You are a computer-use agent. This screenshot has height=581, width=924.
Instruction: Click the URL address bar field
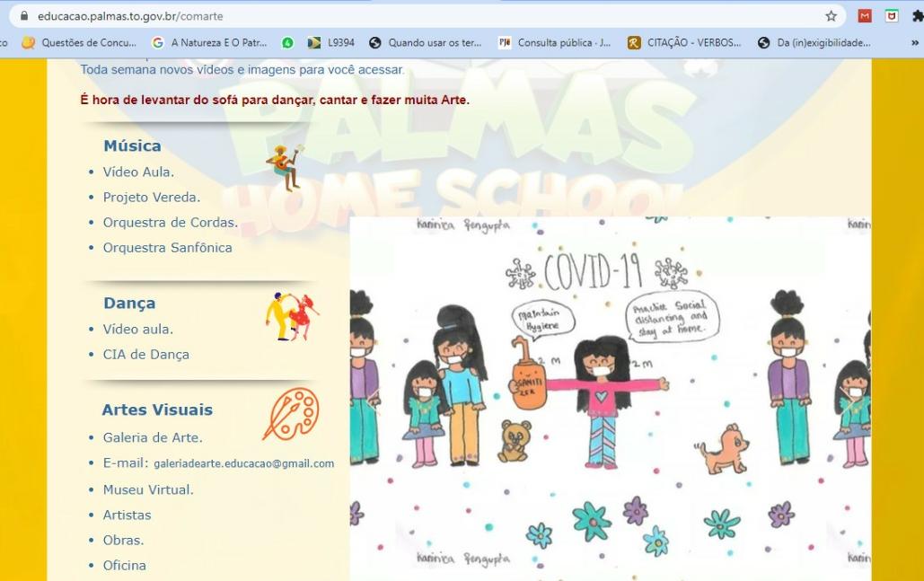[424, 16]
